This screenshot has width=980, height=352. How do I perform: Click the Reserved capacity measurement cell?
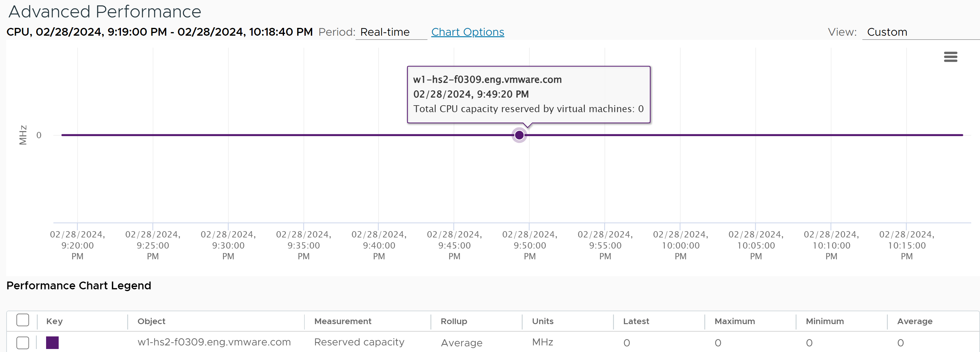359,342
